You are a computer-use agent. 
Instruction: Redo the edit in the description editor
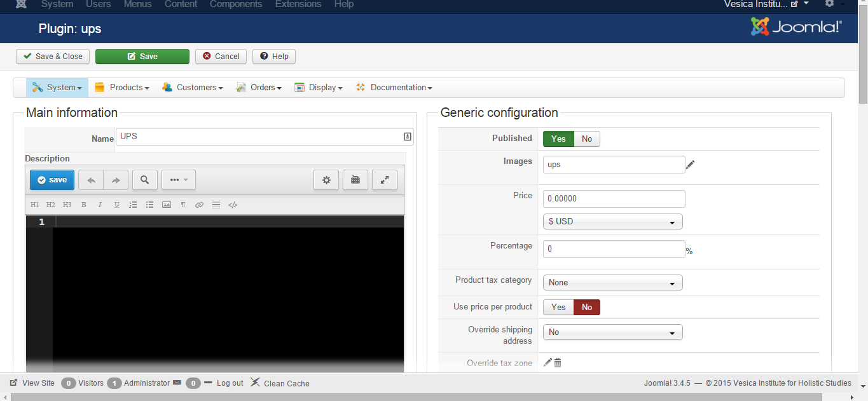tap(116, 180)
